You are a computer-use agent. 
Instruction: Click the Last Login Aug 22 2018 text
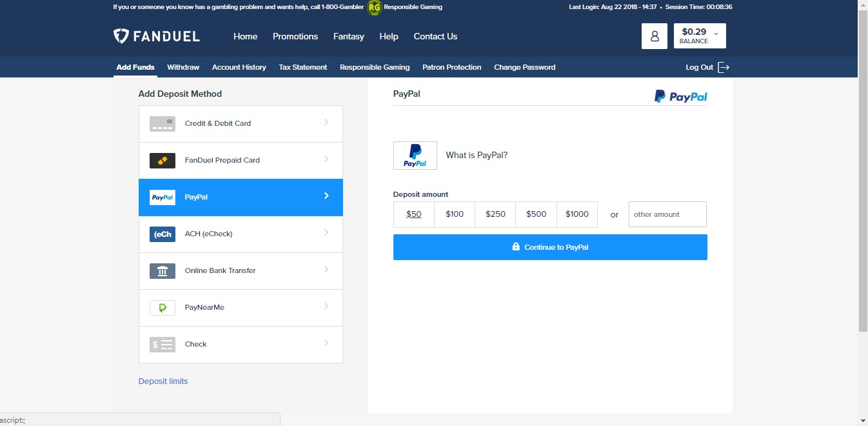tap(613, 7)
